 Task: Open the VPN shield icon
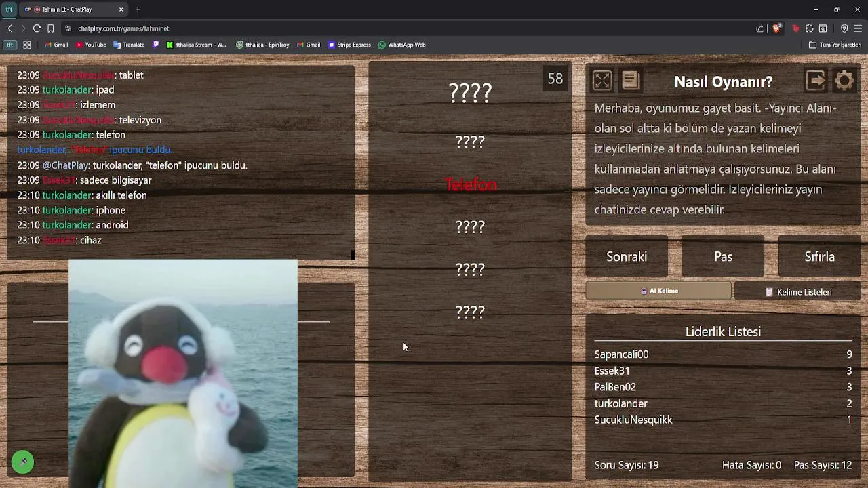(x=844, y=28)
